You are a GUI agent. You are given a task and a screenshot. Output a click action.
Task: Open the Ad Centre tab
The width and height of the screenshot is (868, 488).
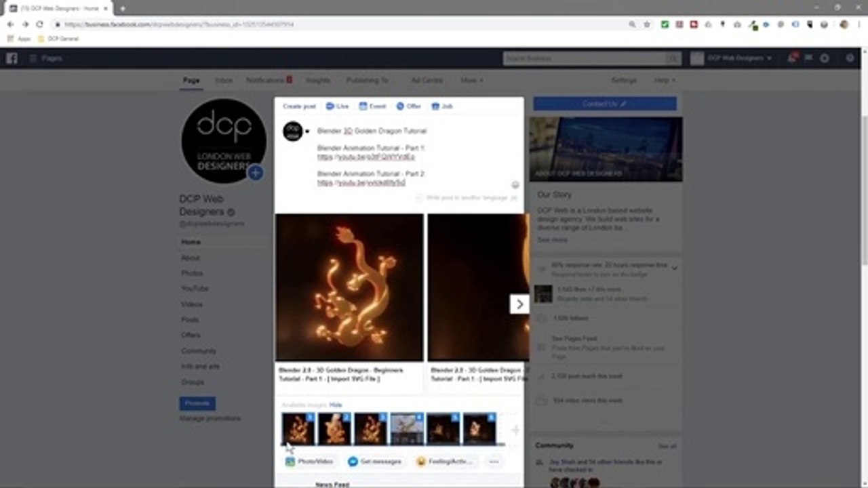point(427,80)
